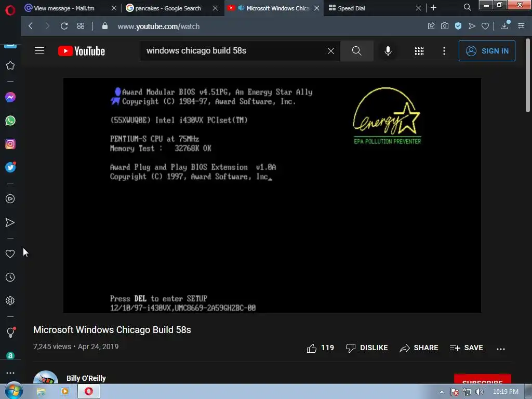532x399 pixels.
Task: Search open tabs with the magnifier icon
Action: tap(468, 7)
